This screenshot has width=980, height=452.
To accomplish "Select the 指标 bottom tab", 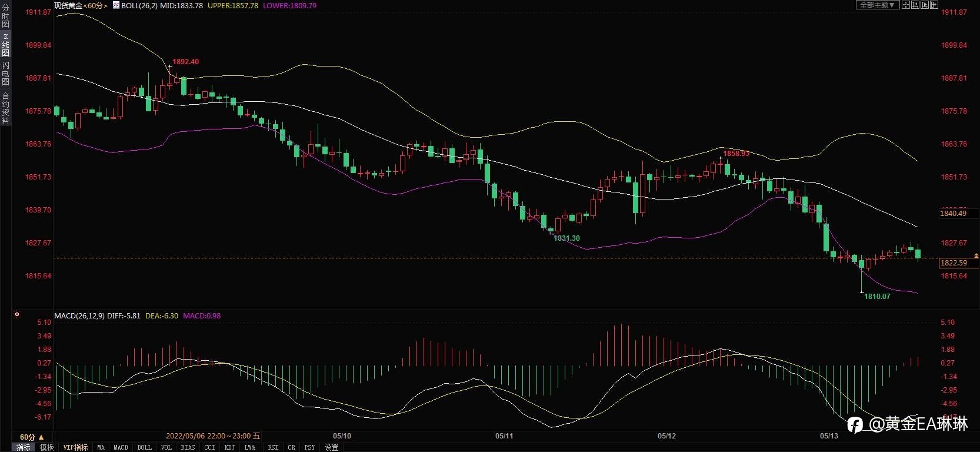I will coord(23,447).
